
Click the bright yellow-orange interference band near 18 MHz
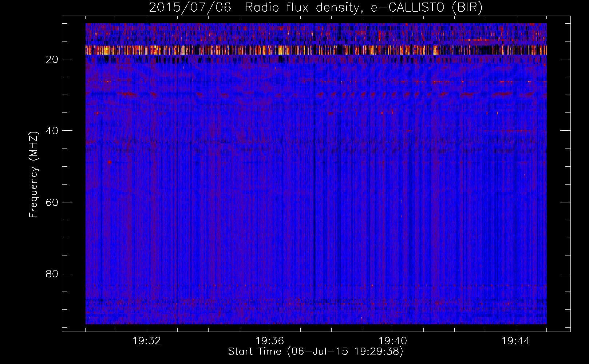316,50
